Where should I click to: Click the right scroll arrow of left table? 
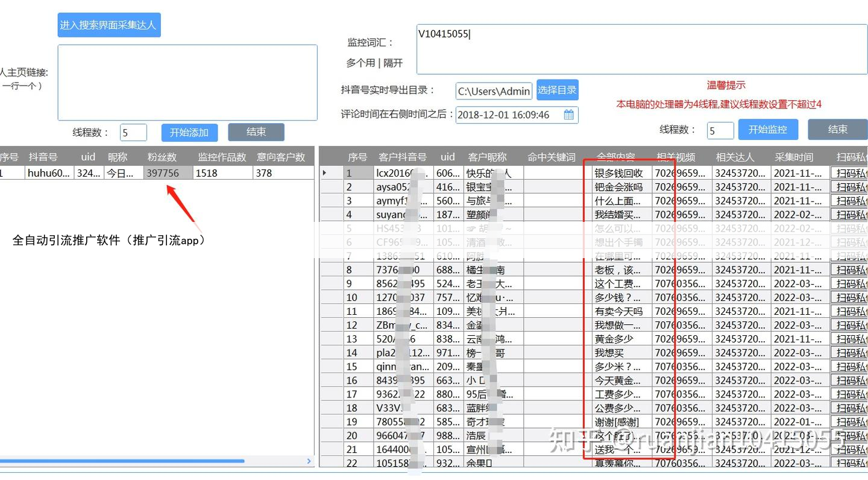[x=309, y=461]
